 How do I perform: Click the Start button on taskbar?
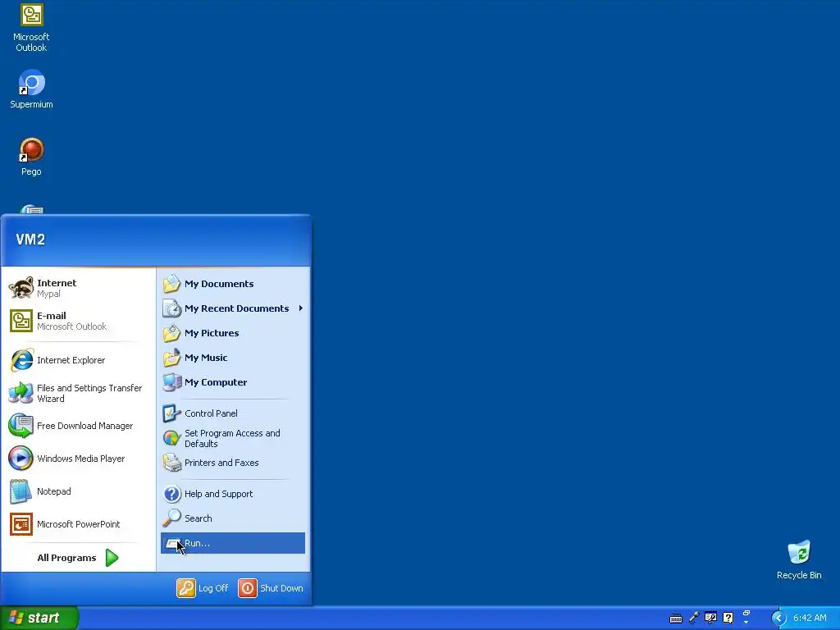coord(39,618)
